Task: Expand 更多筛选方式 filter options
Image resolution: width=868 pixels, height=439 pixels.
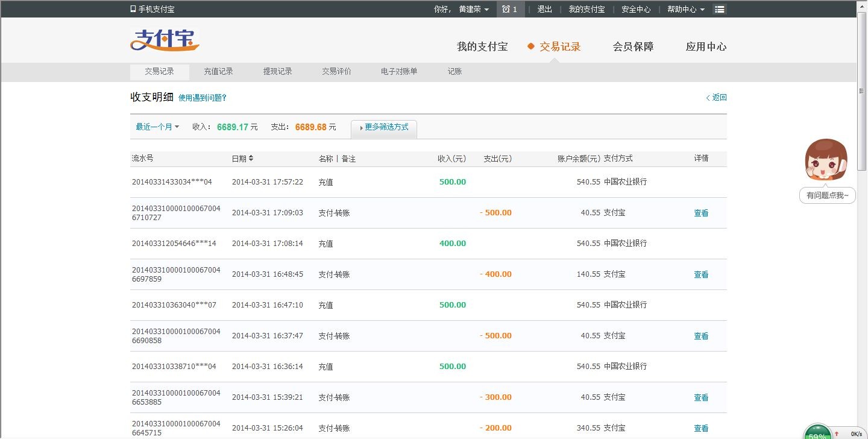Action: coord(384,127)
